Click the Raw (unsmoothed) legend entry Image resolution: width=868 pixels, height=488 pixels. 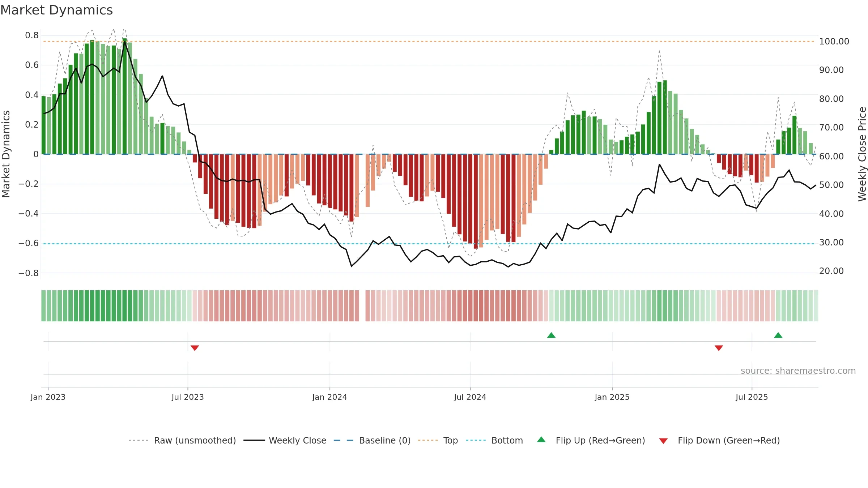182,440
